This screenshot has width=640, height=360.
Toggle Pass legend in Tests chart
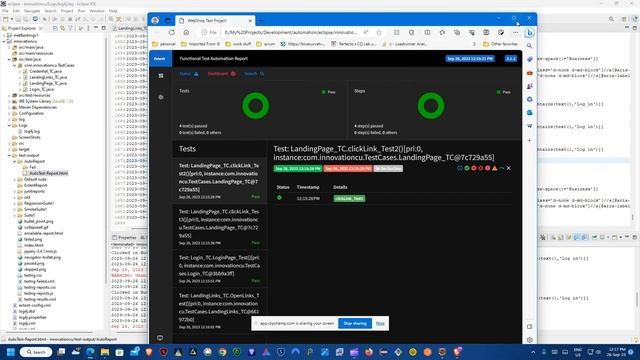point(329,92)
